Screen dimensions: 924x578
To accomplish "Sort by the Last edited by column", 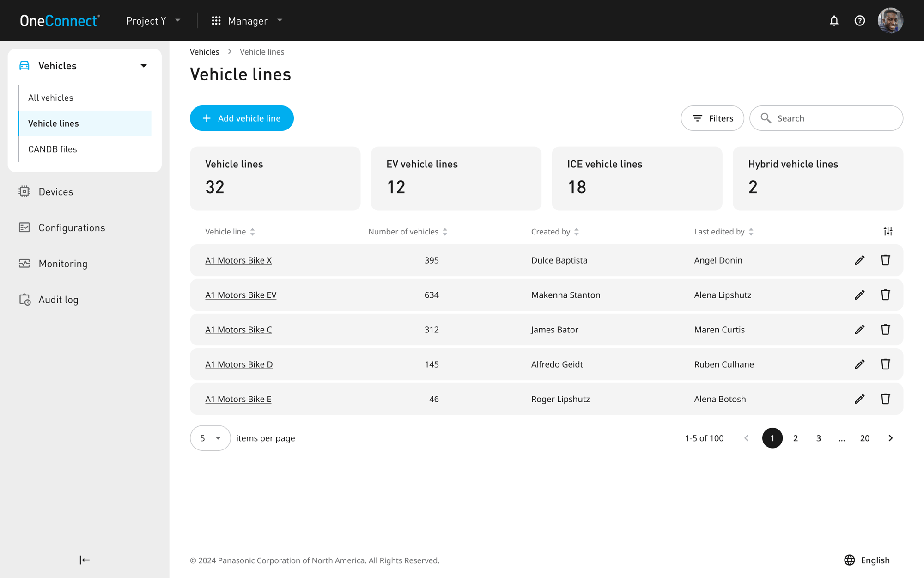I will (x=751, y=232).
